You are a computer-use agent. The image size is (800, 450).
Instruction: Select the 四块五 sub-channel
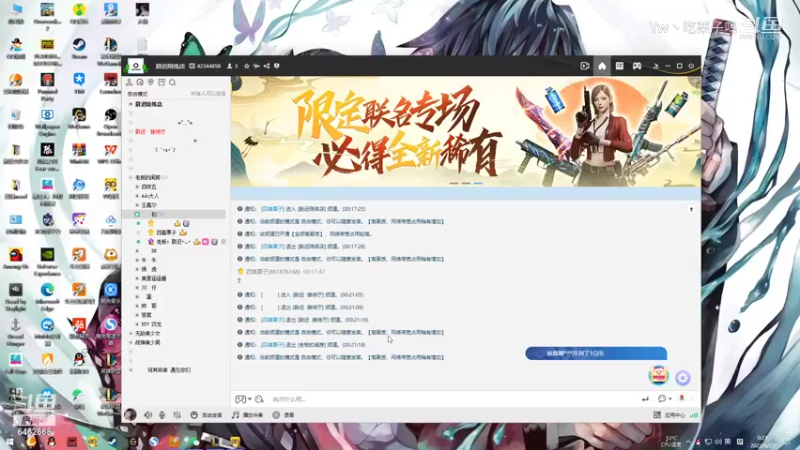pos(149,187)
